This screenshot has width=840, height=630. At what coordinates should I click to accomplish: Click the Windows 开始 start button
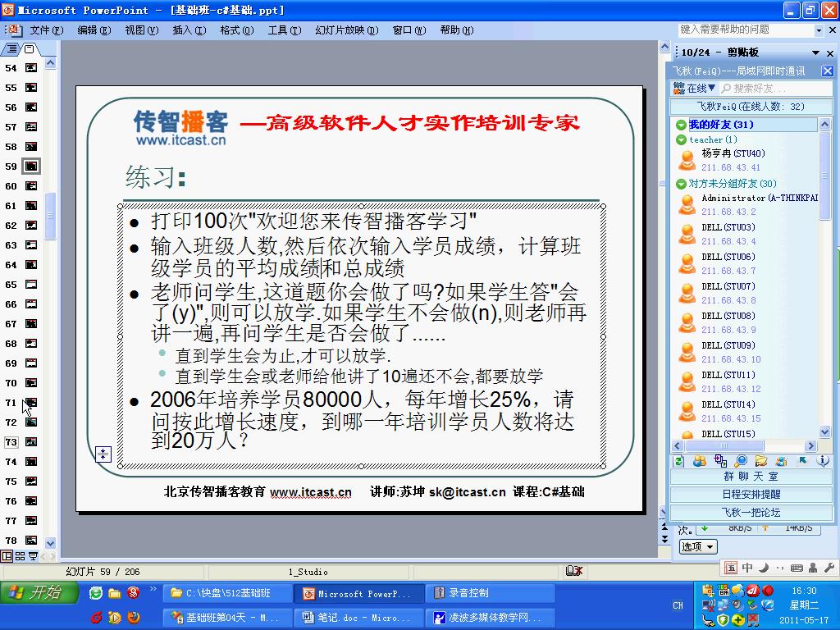[39, 592]
